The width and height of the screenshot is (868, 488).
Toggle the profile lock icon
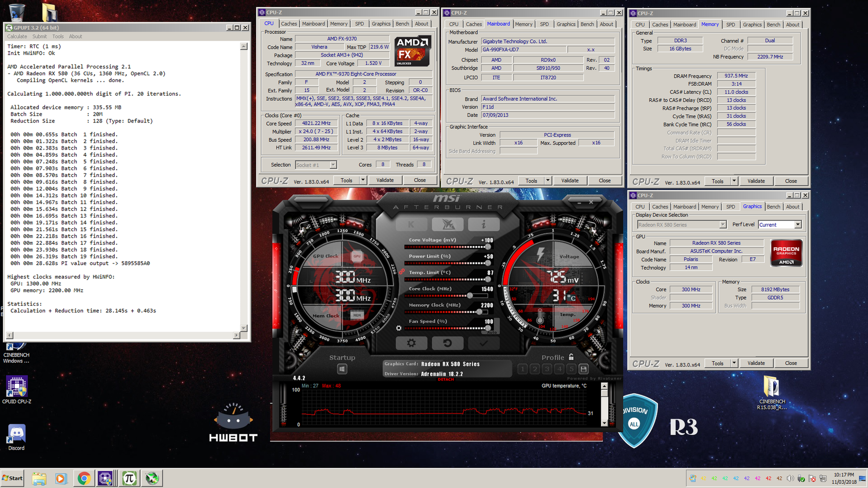coord(571,357)
